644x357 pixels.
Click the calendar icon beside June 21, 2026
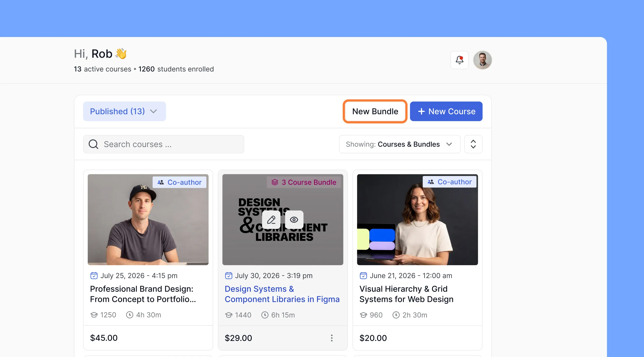[x=363, y=275]
